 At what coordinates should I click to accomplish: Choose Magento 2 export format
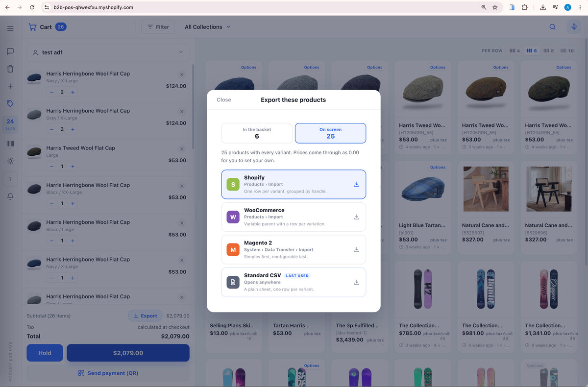click(x=294, y=249)
